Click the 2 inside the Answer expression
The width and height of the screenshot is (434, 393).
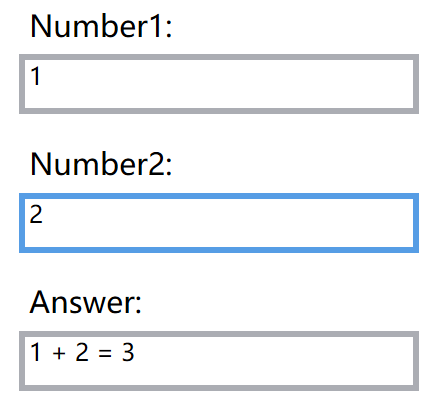(x=82, y=352)
